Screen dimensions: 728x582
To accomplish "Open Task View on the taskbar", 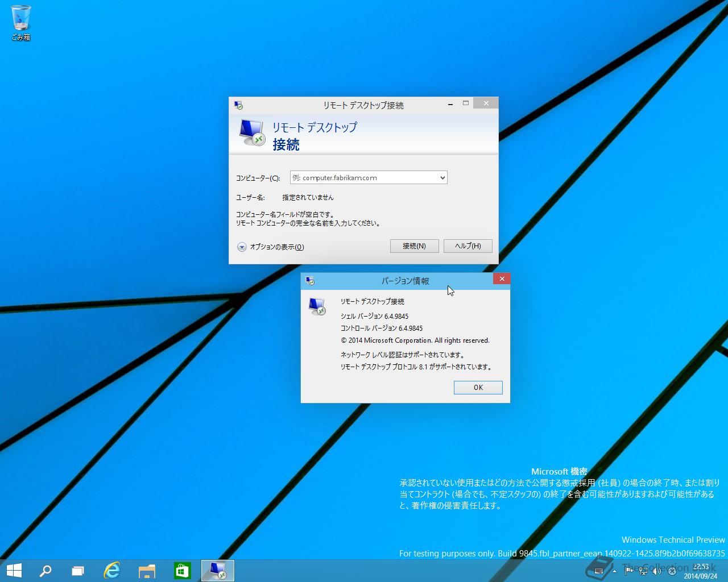I will [78, 571].
